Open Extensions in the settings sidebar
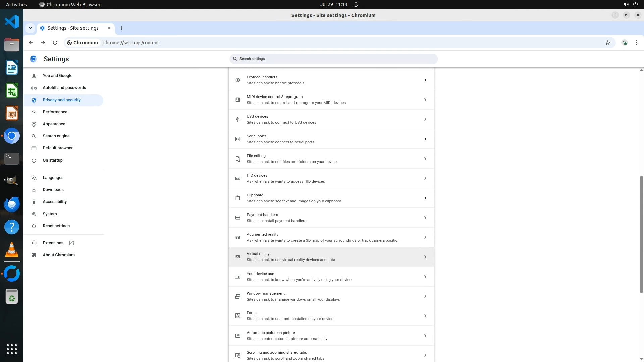 point(53,243)
